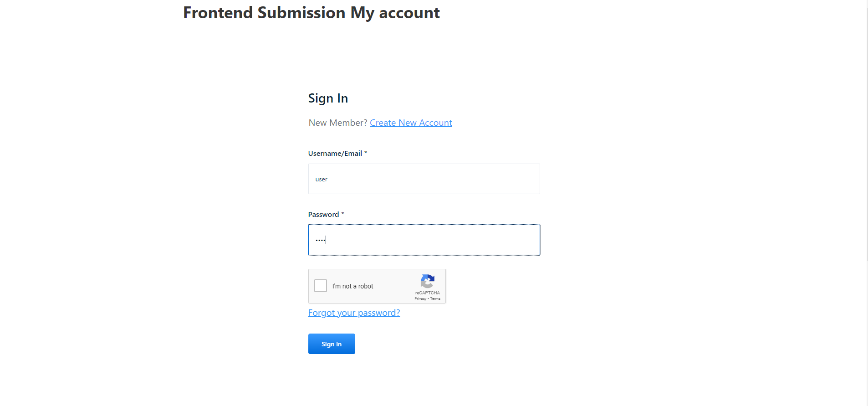Click the 'New Member?' text

click(x=337, y=123)
